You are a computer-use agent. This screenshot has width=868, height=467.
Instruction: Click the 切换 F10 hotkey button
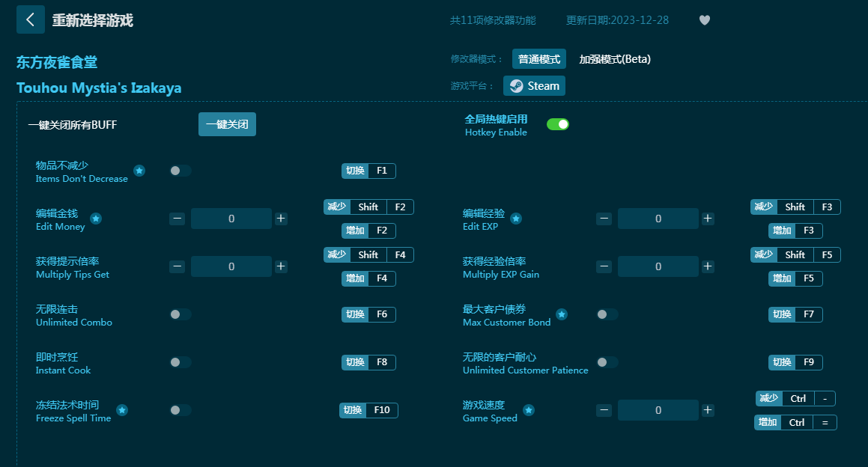[x=368, y=410]
